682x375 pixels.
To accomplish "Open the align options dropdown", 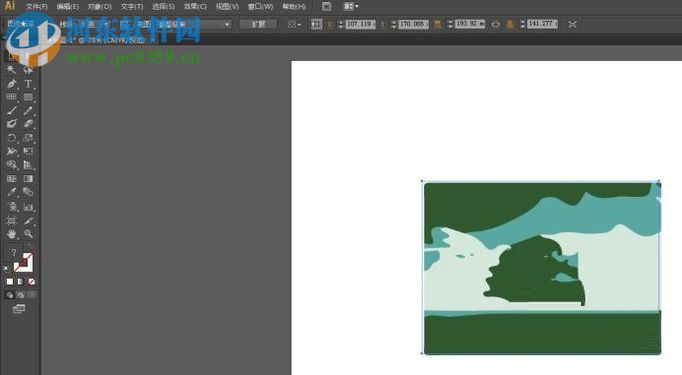I will pyautogui.click(x=294, y=24).
